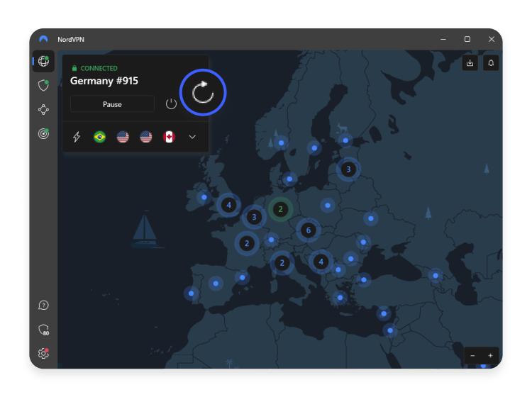Minimize the NordVPN window
Image resolution: width=532 pixels, height=397 pixels.
pyautogui.click(x=443, y=39)
